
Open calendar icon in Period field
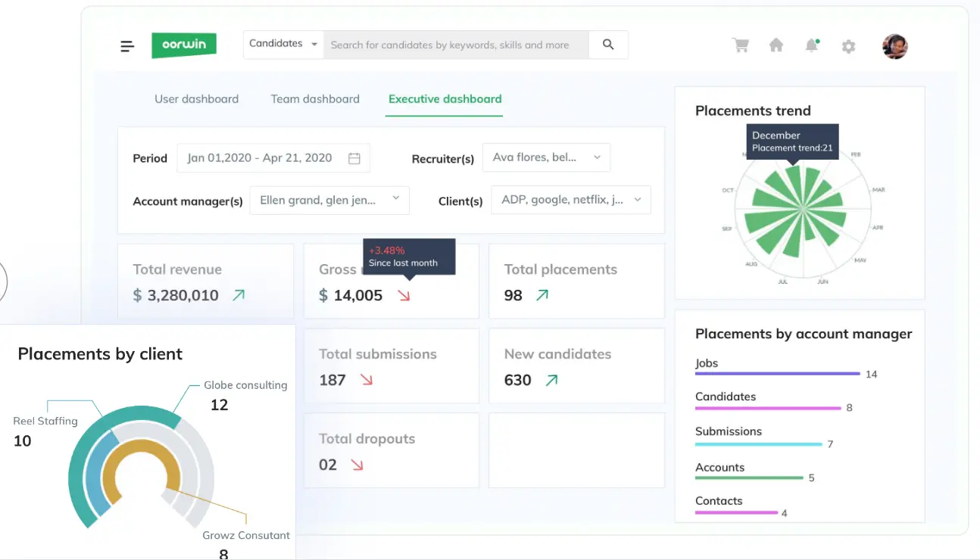tap(354, 158)
